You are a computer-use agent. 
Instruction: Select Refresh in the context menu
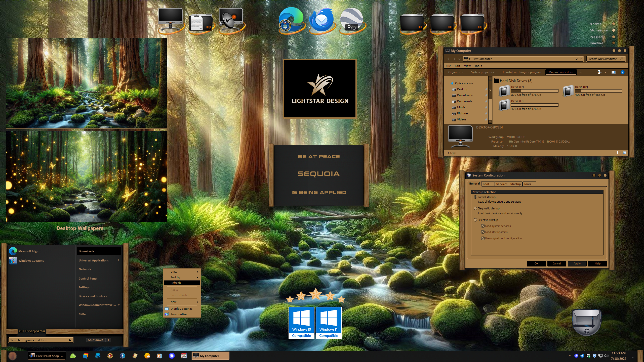(182, 283)
